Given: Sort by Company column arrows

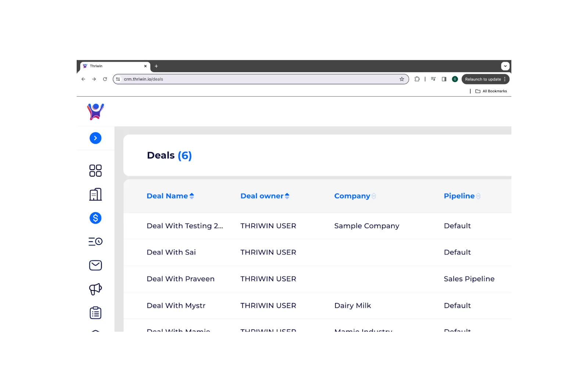Looking at the screenshot, I should [x=374, y=196].
